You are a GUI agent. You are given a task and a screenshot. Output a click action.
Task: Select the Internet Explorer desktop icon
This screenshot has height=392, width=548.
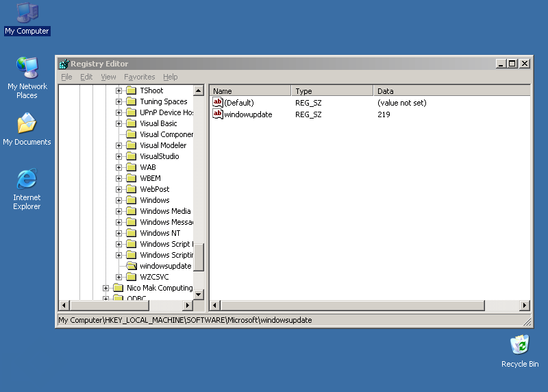[27, 189]
